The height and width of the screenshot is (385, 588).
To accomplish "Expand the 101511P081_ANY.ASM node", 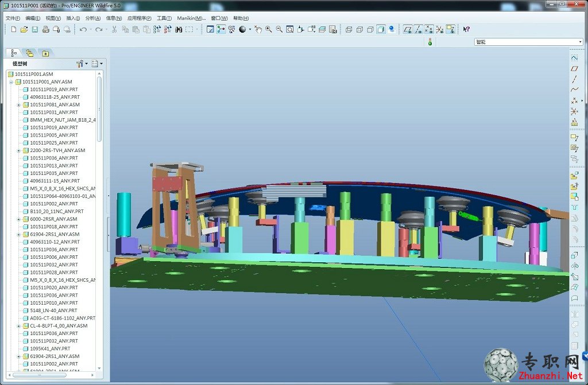I will 18,104.
